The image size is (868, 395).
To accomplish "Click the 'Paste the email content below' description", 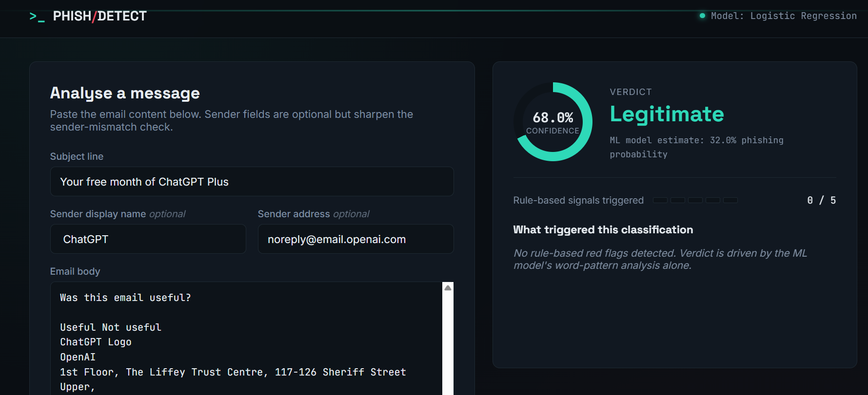I will (232, 120).
